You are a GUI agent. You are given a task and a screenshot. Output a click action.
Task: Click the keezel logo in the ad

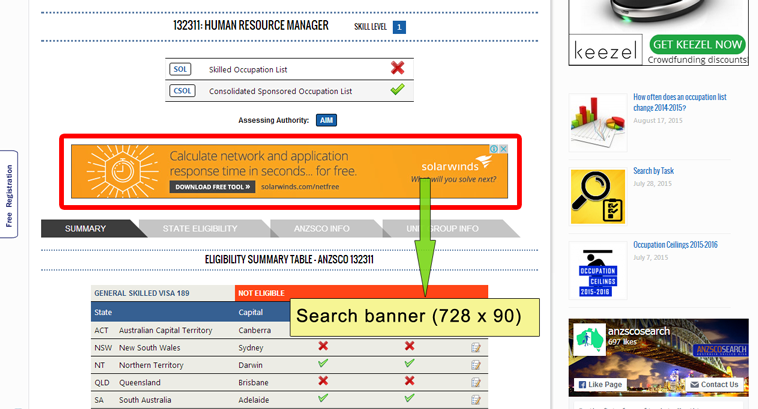click(x=605, y=50)
